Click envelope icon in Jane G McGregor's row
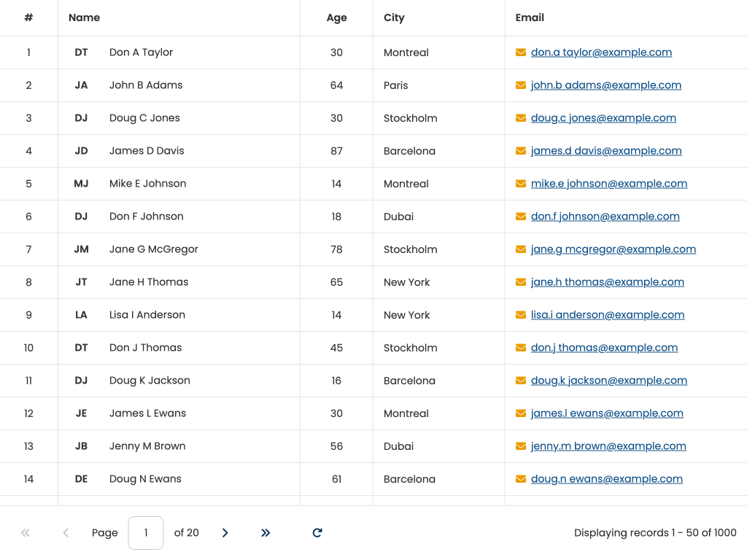 click(521, 249)
